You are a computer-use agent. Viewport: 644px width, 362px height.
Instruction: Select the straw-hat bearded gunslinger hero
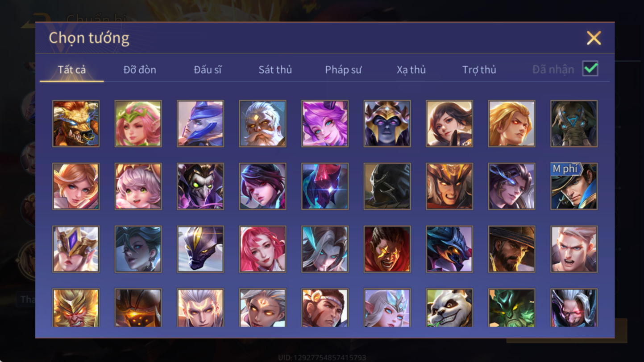[x=511, y=249]
